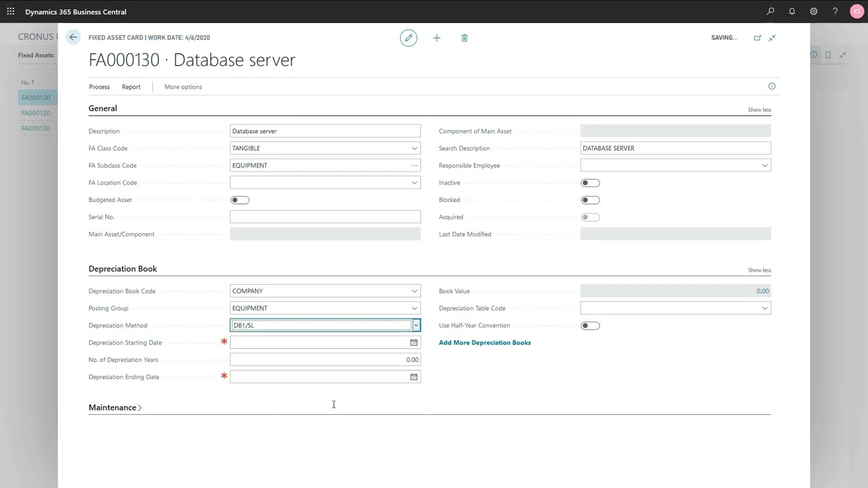Open the Report menu
This screenshot has width=868, height=488.
pos(131,87)
